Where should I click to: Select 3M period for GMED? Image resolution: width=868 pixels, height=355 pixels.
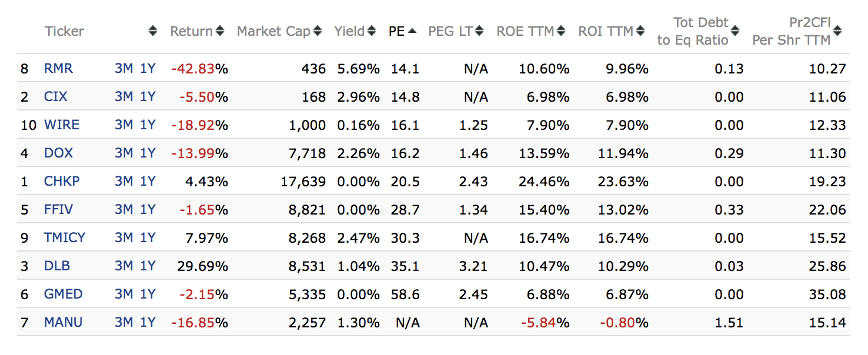(123, 294)
